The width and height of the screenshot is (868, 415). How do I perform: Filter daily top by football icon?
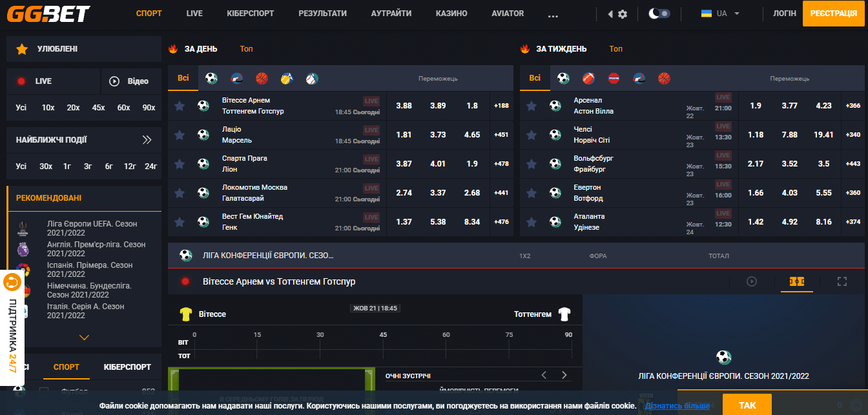coord(211,79)
